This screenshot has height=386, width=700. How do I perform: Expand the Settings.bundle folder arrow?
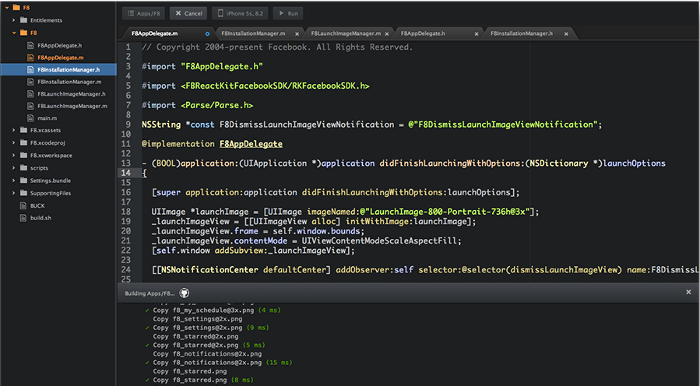pos(14,181)
